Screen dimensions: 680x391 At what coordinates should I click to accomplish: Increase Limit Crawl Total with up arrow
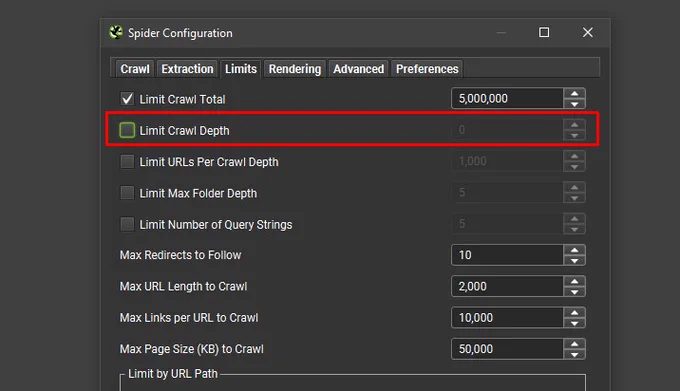point(575,93)
